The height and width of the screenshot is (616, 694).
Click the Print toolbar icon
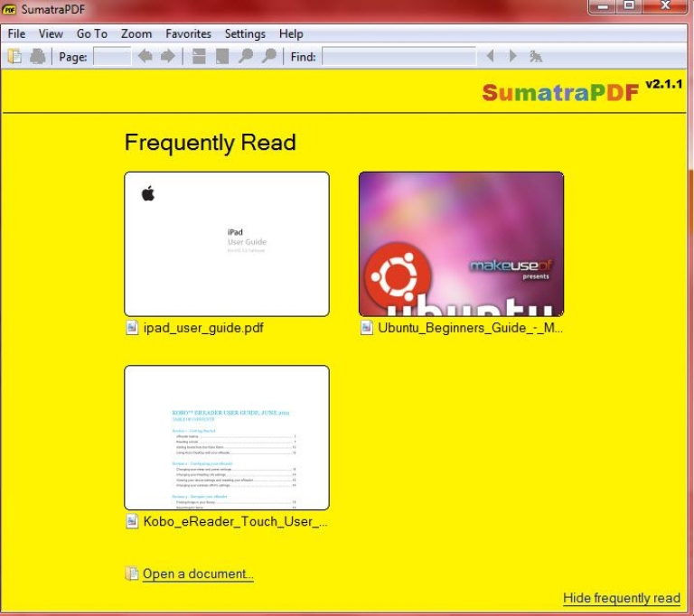coord(38,57)
